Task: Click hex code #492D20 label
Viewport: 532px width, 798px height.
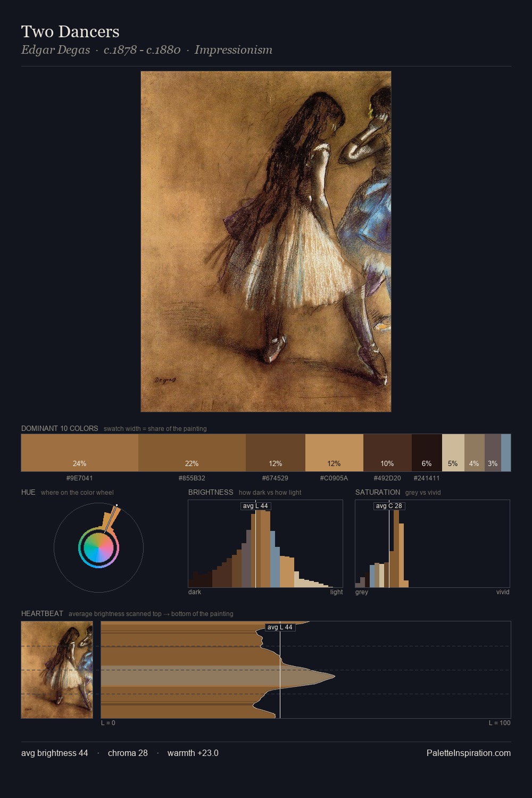Action: pos(387,478)
